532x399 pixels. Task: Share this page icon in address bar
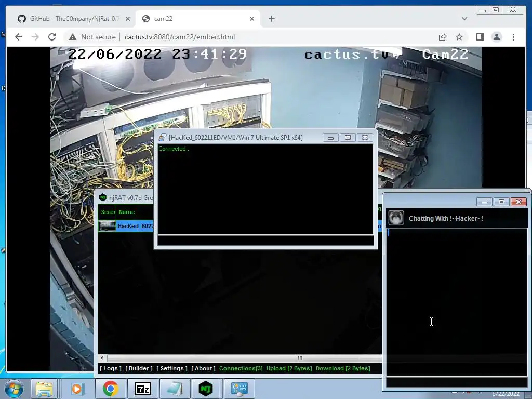tap(443, 37)
